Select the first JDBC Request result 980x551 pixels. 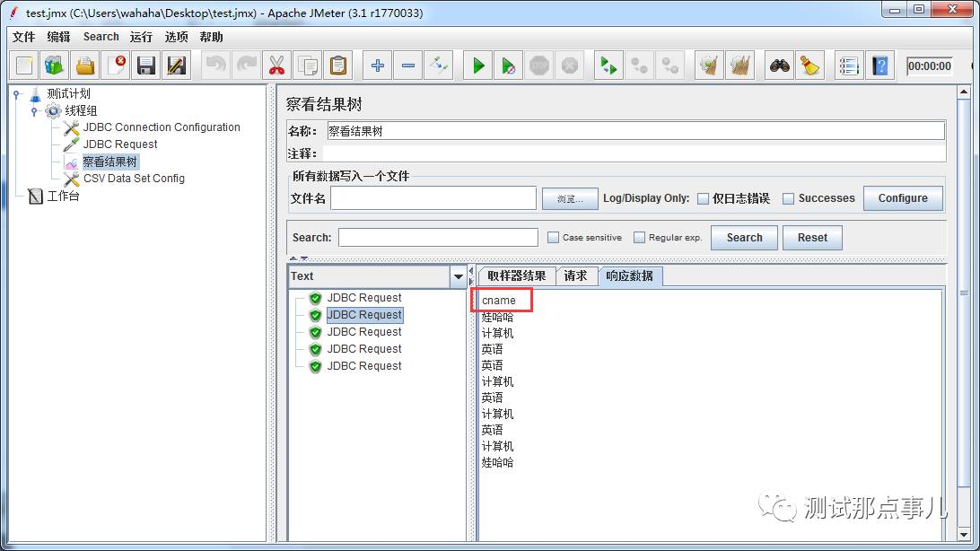tap(364, 298)
